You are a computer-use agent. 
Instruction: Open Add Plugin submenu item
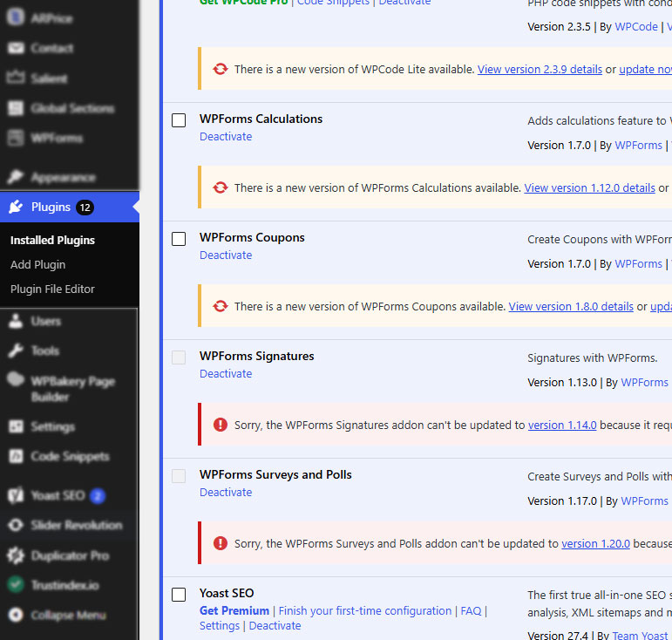(x=38, y=265)
